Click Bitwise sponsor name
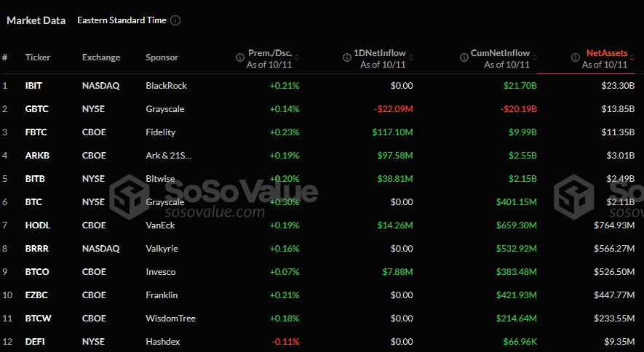644x352 pixels. (160, 179)
